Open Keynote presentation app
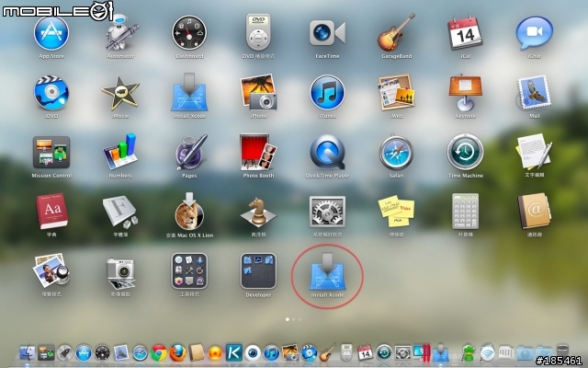Viewport: 588px width, 368px height. pyautogui.click(x=465, y=93)
